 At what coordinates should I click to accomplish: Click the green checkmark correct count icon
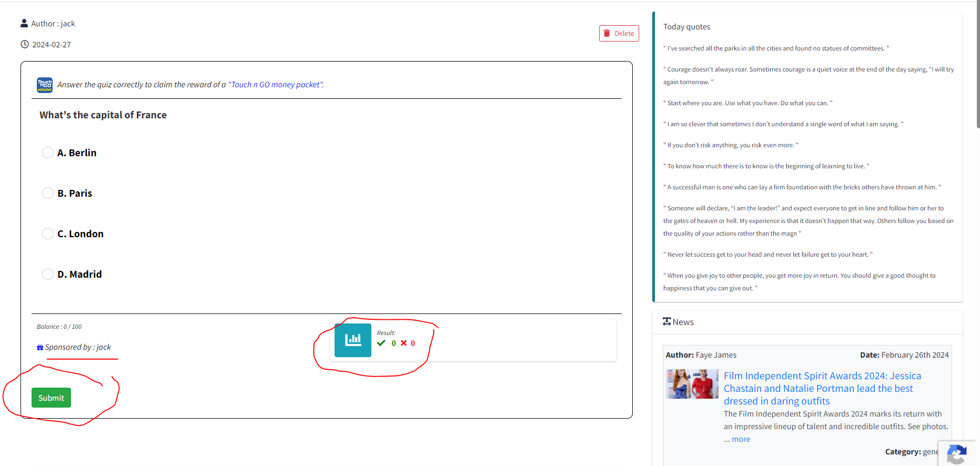pyautogui.click(x=381, y=343)
